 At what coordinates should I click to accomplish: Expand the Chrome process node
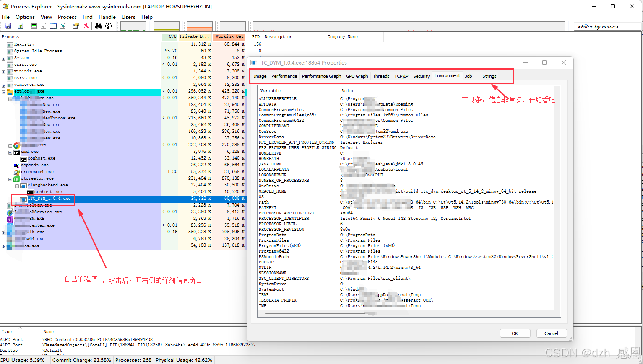click(x=10, y=146)
